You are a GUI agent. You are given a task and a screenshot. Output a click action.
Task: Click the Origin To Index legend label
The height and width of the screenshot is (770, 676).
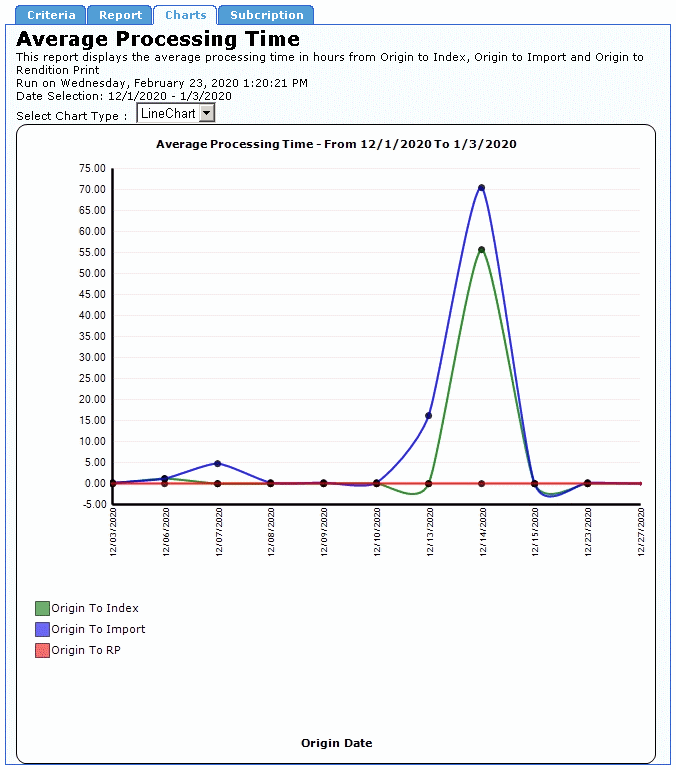coord(95,608)
